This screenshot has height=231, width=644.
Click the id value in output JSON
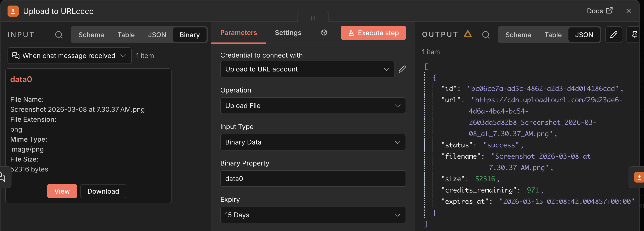pyautogui.click(x=543, y=89)
